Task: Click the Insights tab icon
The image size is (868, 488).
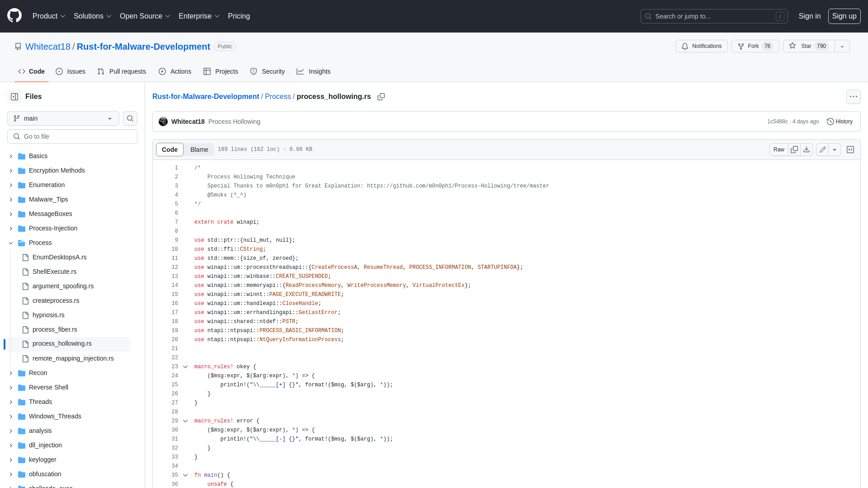Action: pyautogui.click(x=301, y=71)
